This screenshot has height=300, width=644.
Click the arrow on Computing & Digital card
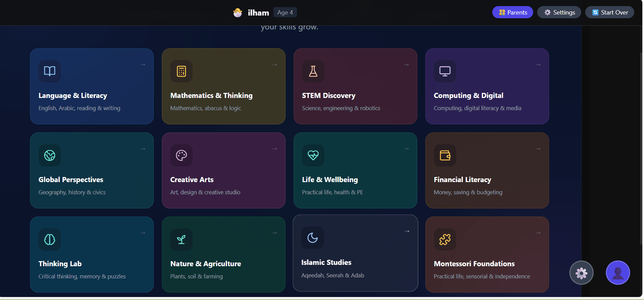[538, 65]
